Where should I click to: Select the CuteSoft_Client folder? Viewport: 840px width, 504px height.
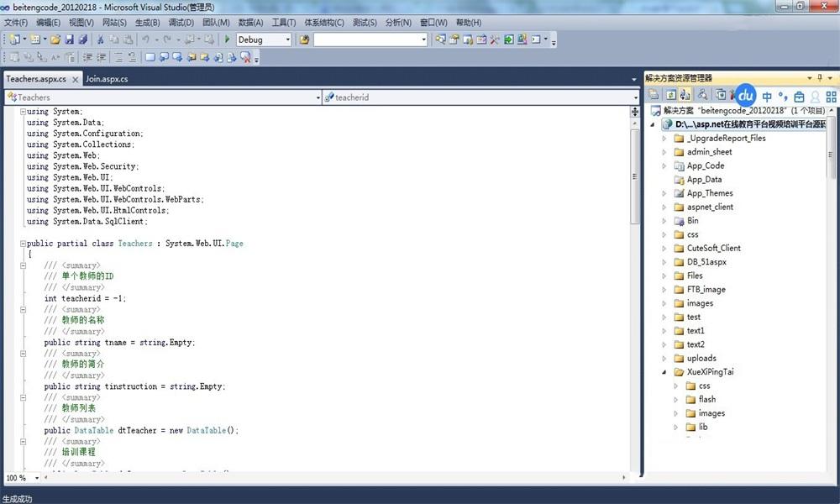coord(713,248)
